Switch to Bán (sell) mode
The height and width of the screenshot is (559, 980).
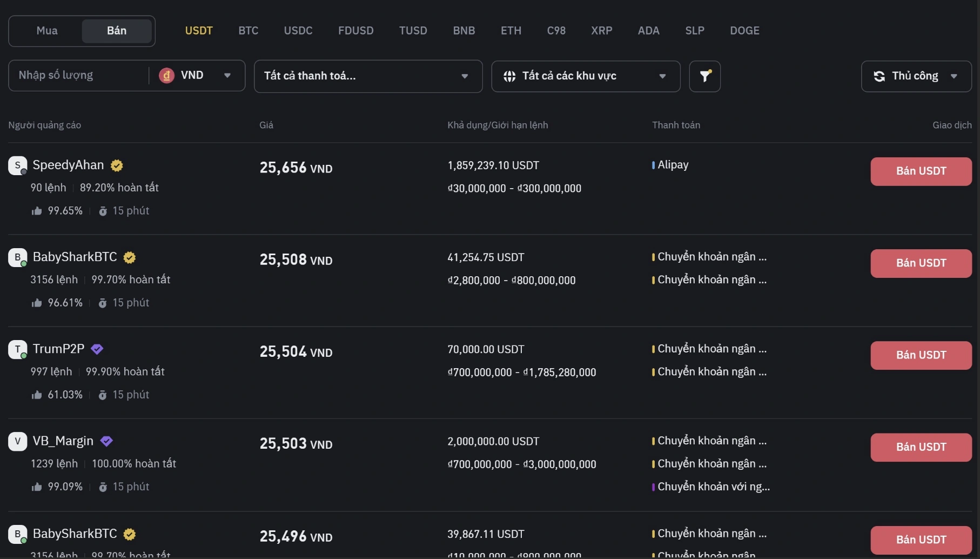coord(117,31)
